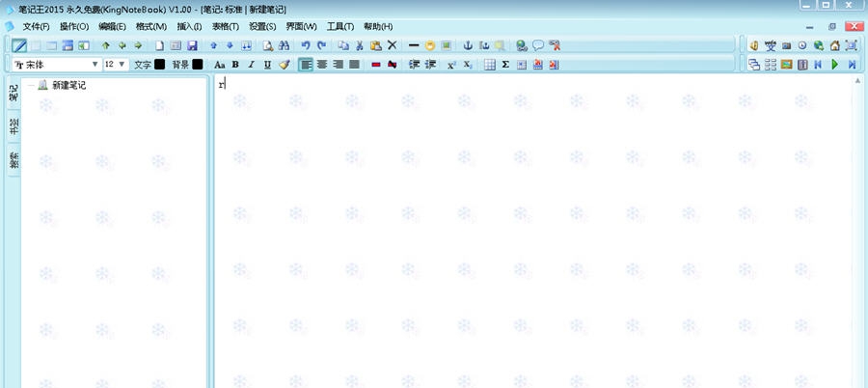Open home icon in right toolbar
This screenshot has width=868, height=388.
(x=835, y=45)
